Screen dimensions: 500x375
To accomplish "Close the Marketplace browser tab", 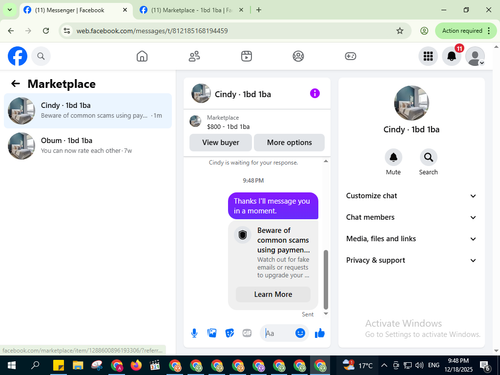I will click(x=241, y=10).
